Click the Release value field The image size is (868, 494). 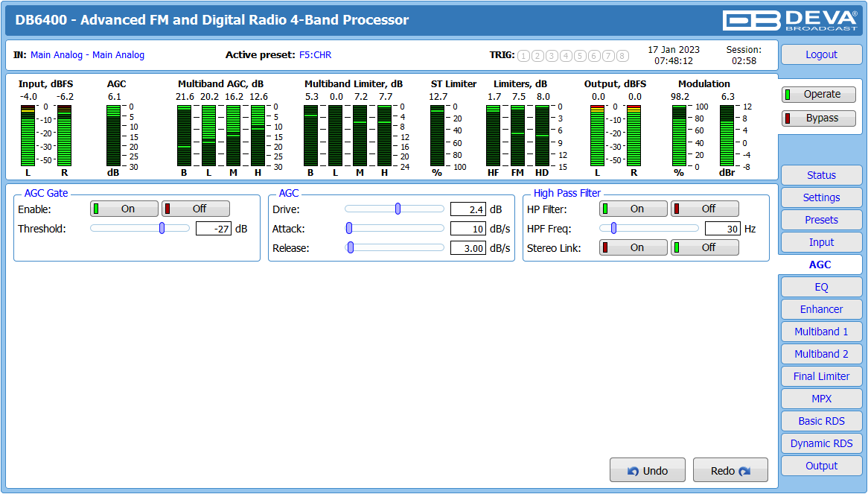(468, 248)
